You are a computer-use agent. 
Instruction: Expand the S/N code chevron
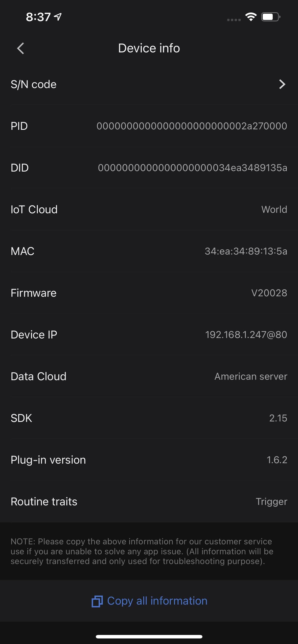[x=282, y=84]
